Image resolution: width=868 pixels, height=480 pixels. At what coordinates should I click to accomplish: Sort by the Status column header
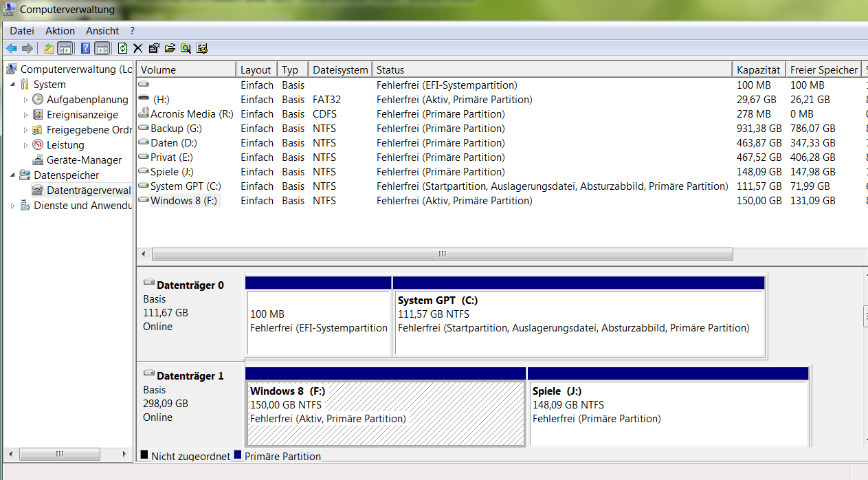click(x=552, y=70)
